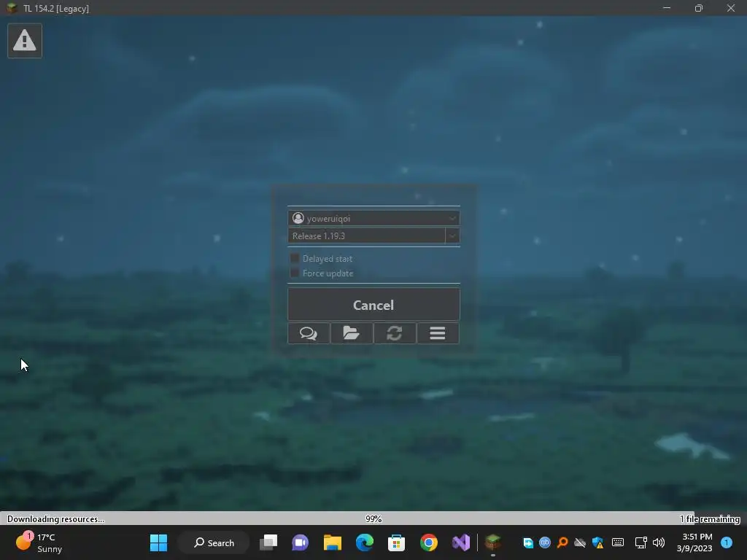Image resolution: width=747 pixels, height=560 pixels.
Task: Launch the Teams chat taskbar icon
Action: [300, 542]
